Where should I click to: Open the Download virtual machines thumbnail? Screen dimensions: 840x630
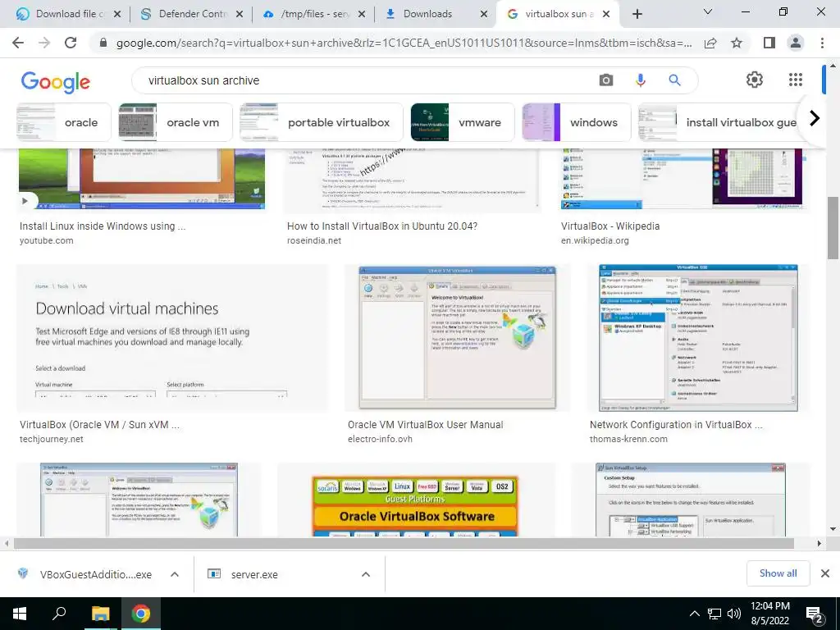pos(172,339)
